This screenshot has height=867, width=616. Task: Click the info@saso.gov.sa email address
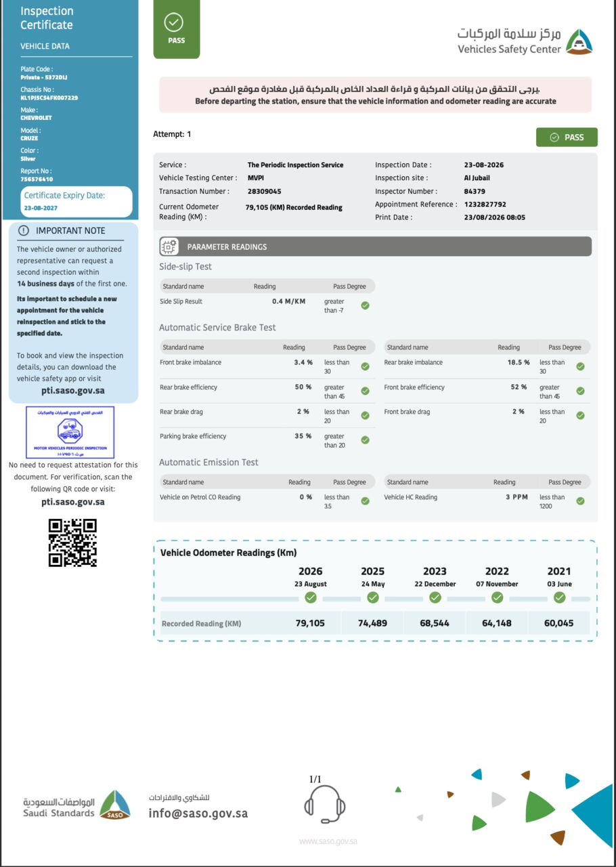[x=198, y=813]
